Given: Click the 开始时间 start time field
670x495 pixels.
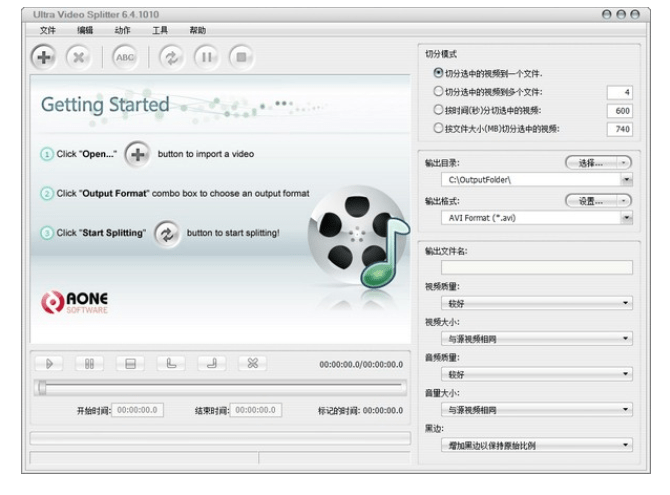Looking at the screenshot, I should tap(138, 410).
